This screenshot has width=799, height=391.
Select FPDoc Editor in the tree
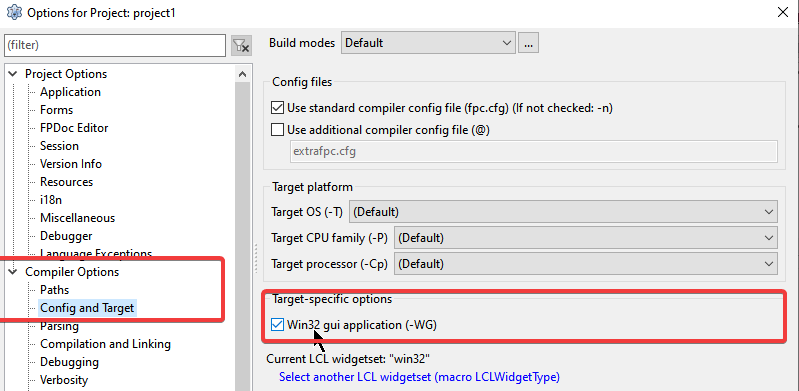coord(74,128)
